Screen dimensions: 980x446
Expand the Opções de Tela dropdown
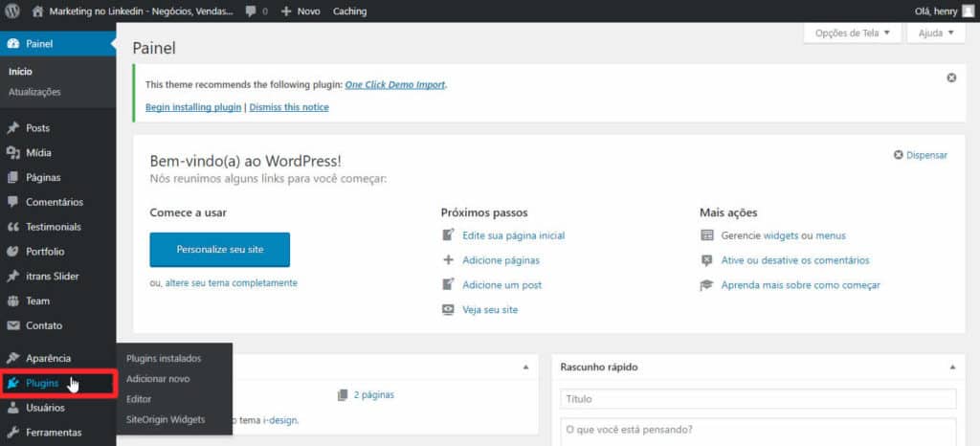coord(852,33)
